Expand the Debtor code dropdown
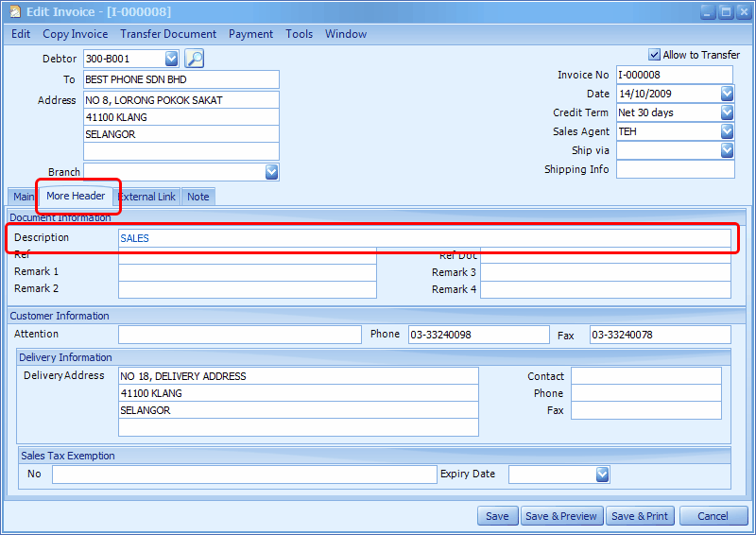The image size is (756, 535). (171, 60)
